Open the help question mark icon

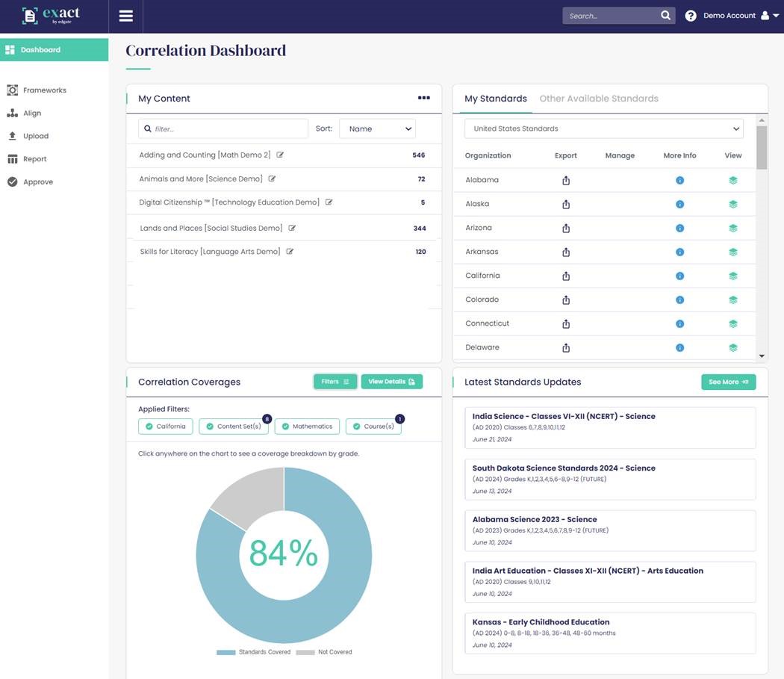[691, 16]
